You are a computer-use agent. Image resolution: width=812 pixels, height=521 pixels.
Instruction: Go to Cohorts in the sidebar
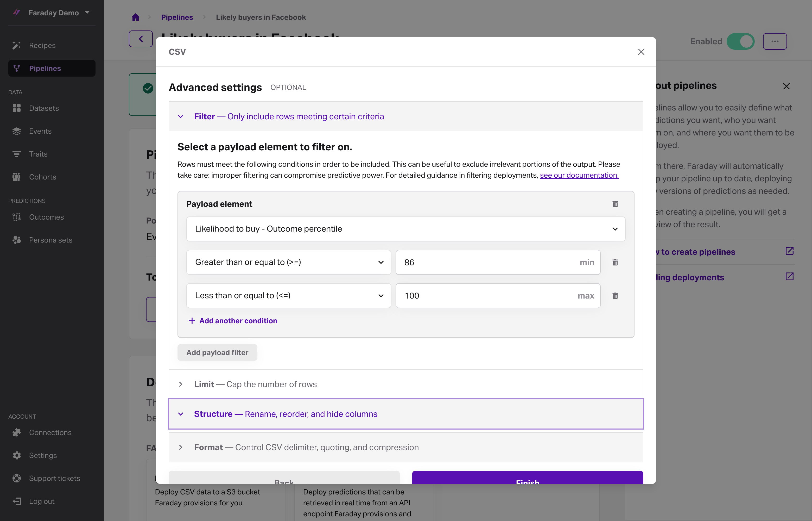pyautogui.click(x=52, y=177)
